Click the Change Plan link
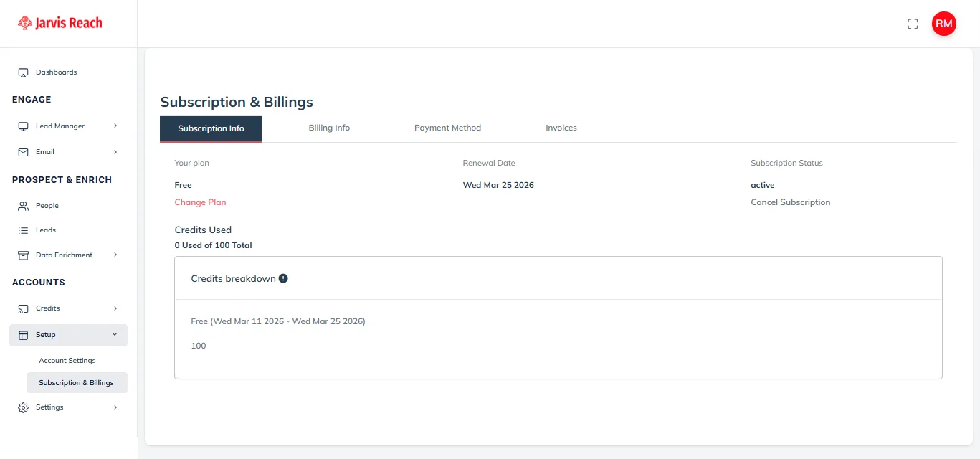The image size is (980, 459). click(200, 202)
